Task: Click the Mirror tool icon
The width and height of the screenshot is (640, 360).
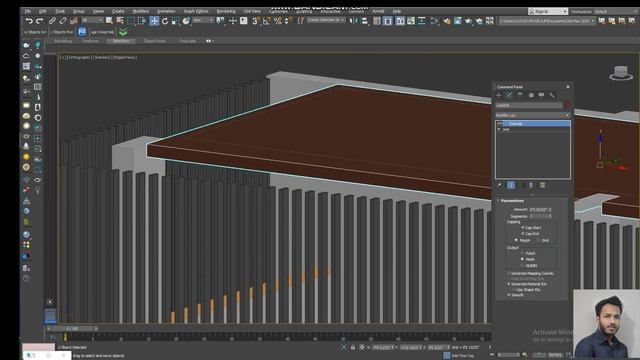Action: (353, 21)
